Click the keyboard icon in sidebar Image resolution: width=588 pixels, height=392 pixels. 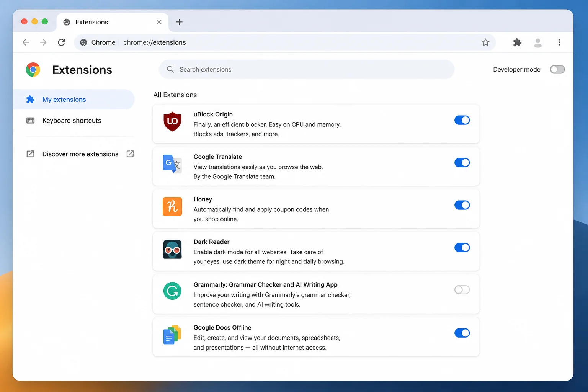30,121
